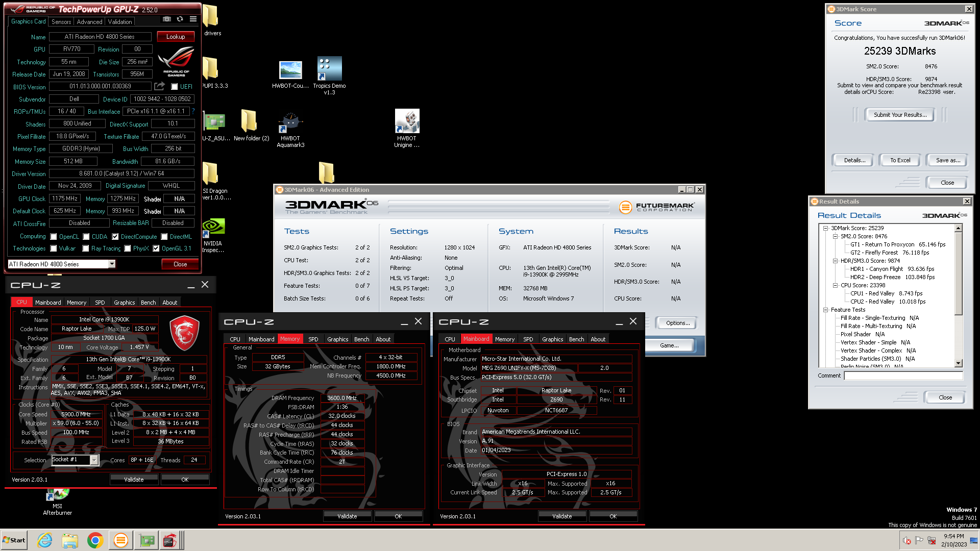
Task: Launch Tropics Demo v1.3 desktop shortcut
Action: [x=329, y=76]
